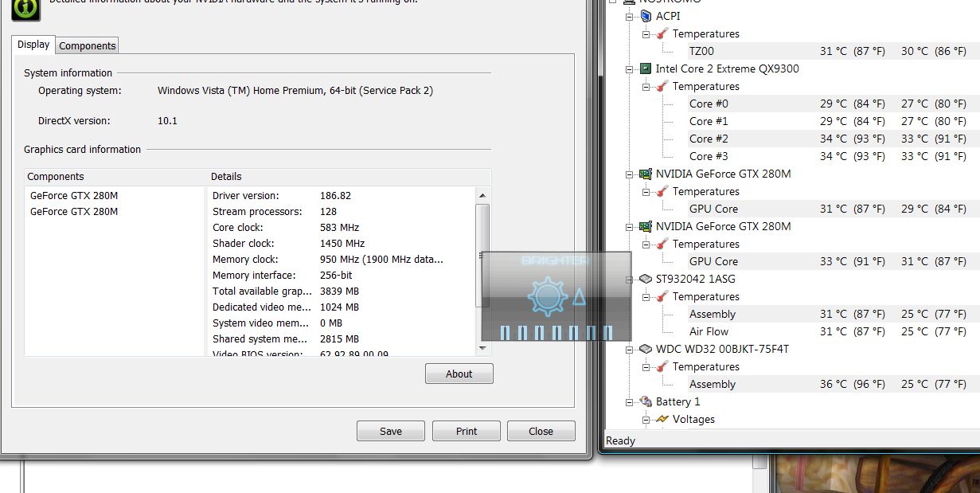The width and height of the screenshot is (980, 493).
Task: Click the Driver version 186.82 row
Action: coord(342,195)
